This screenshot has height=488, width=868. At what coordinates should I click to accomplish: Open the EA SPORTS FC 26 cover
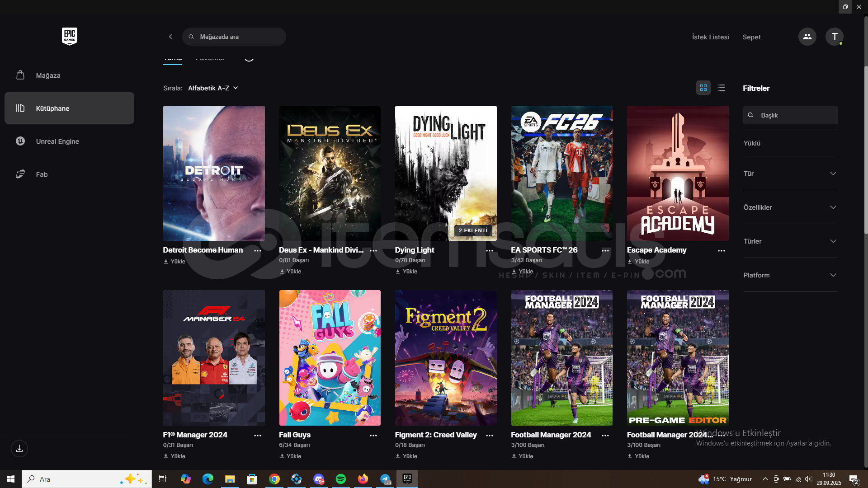(561, 173)
